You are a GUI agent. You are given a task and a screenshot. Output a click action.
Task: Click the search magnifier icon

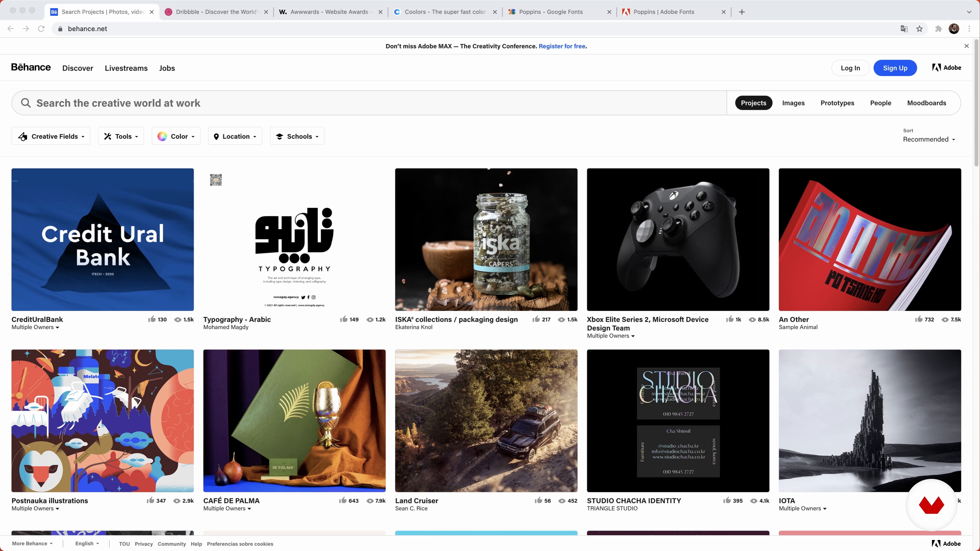(26, 103)
